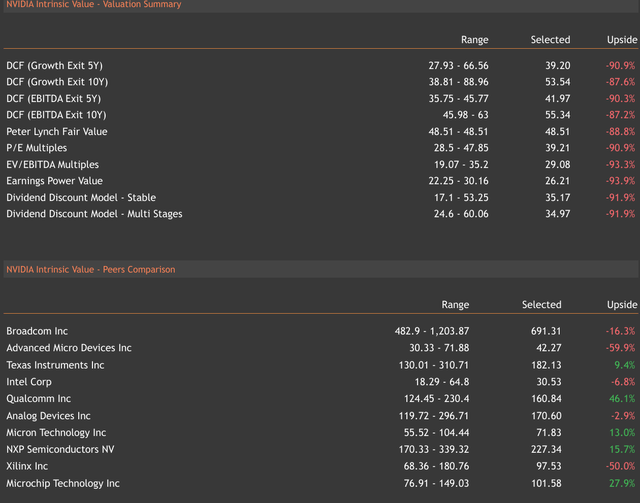
Task: Click the selected value '39.20'
Action: (558, 66)
